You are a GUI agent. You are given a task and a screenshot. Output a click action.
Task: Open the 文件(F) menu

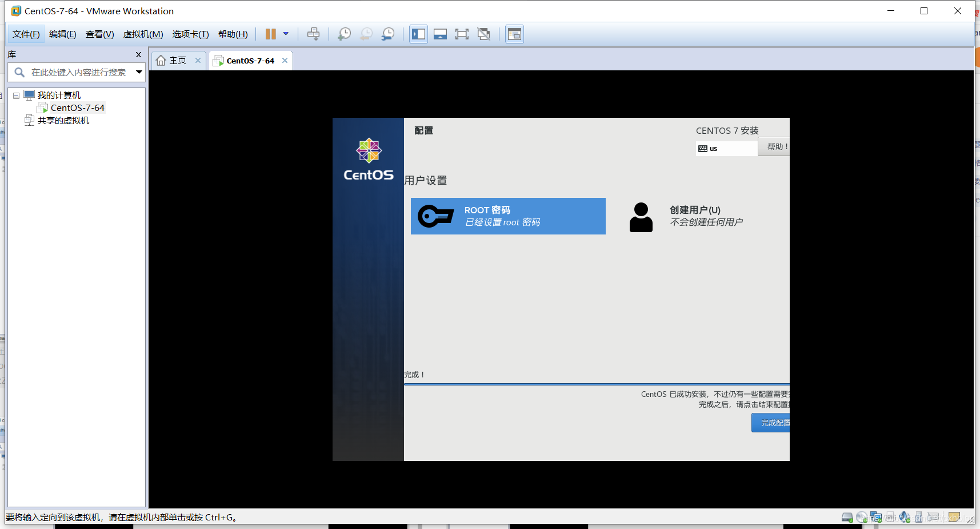[26, 34]
